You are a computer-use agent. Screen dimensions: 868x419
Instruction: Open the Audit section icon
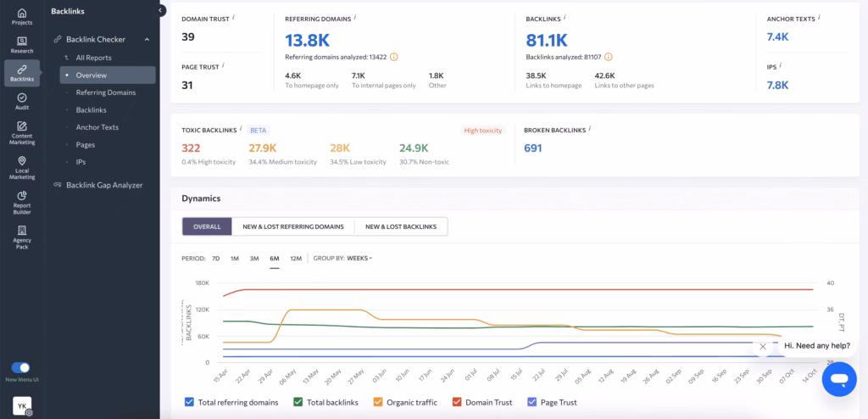[22, 102]
